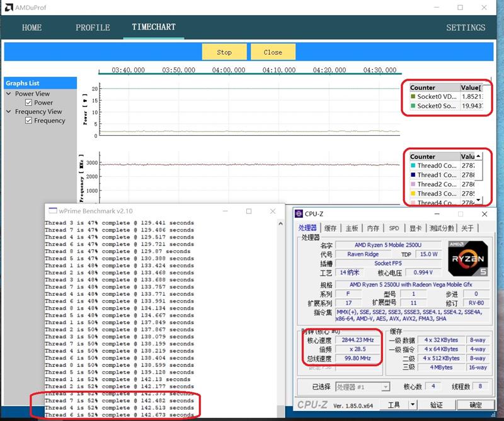504x421 pixels.
Task: Click the Graphs List header
Action: pos(40,83)
